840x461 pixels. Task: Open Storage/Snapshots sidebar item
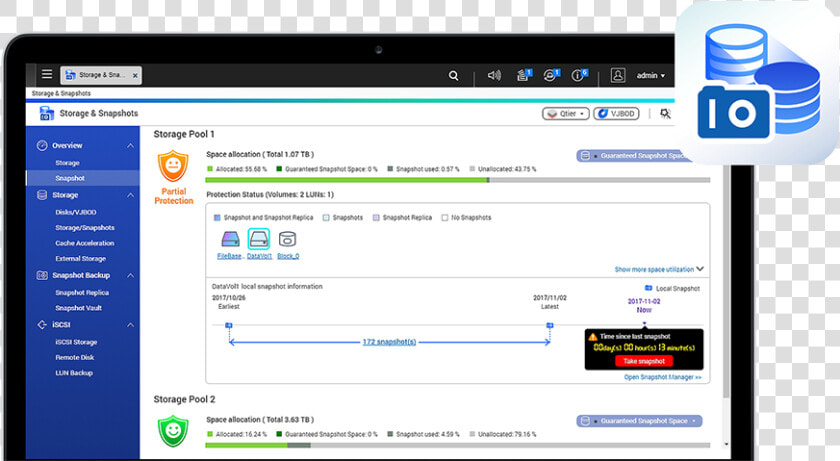[x=85, y=228]
